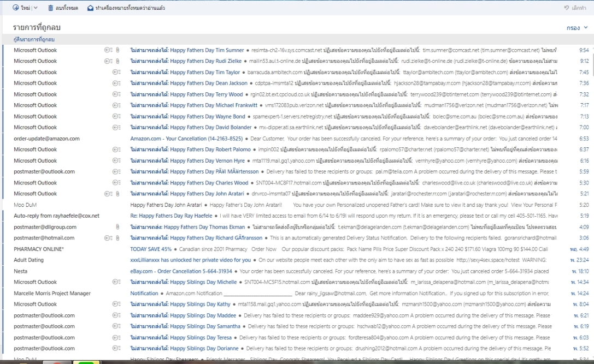Image resolution: width=594 pixels, height=364 pixels.
Task: Select sender Moo DuM on the 5:20 row
Action: [25, 205]
